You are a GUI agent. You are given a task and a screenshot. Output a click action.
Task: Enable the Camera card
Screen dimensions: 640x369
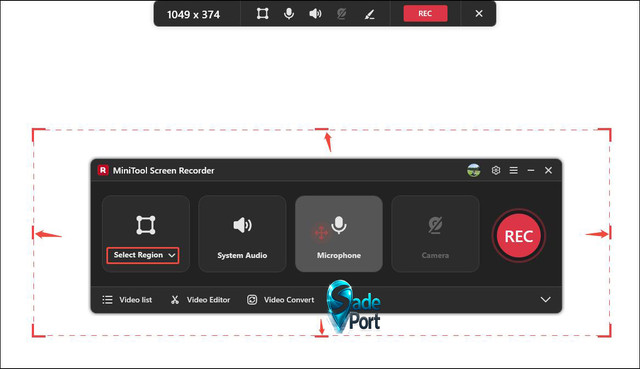click(x=435, y=233)
